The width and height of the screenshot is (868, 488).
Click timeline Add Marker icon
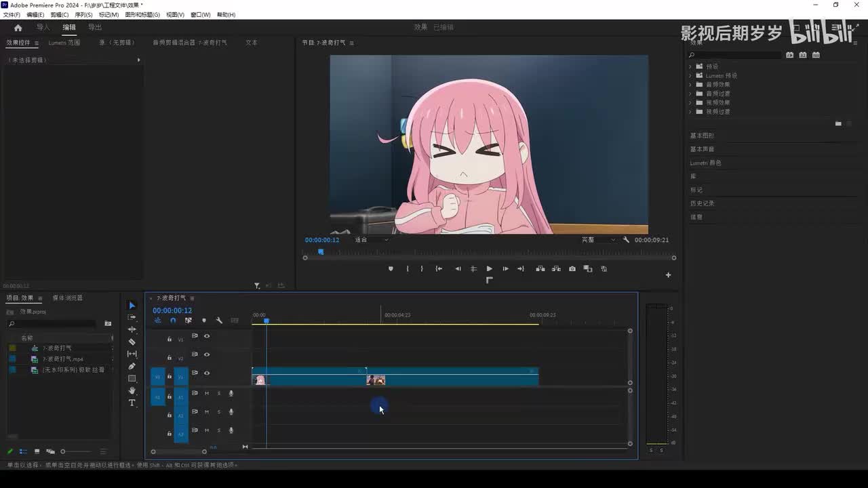tap(203, 321)
